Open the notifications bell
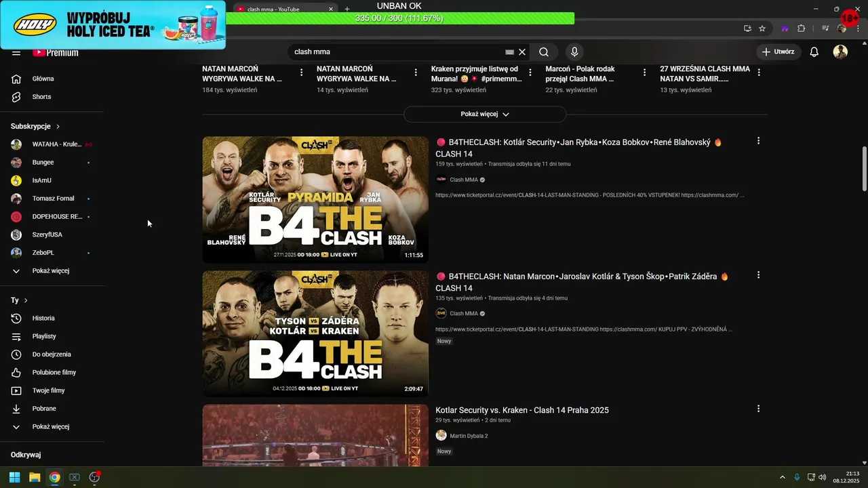Image resolution: width=868 pixels, height=488 pixels. [814, 52]
